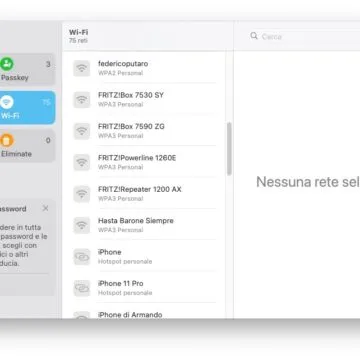
Task: Click the hotspot link icon next to iPhone
Action: [82, 257]
